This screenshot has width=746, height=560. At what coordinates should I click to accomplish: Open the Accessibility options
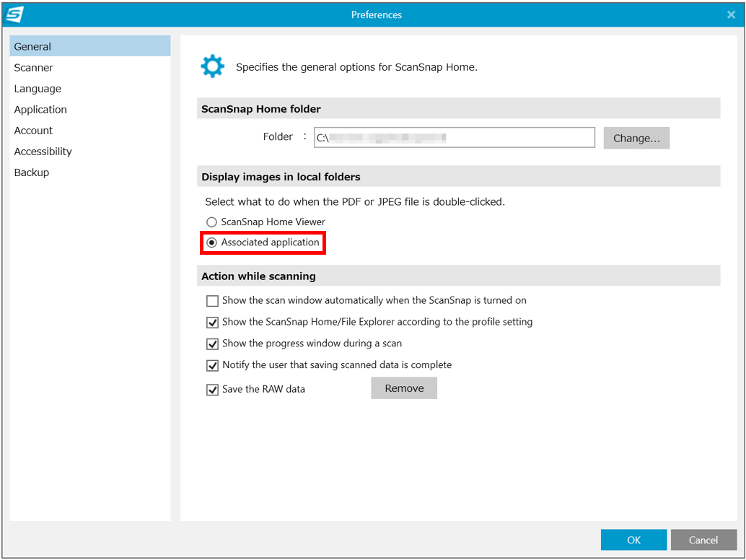43,152
